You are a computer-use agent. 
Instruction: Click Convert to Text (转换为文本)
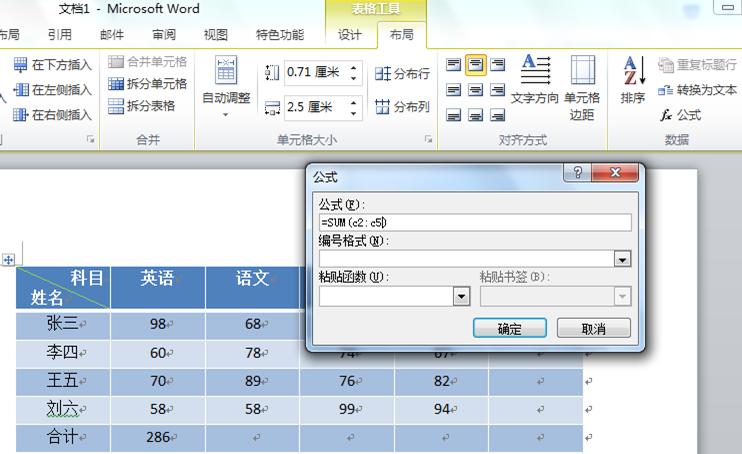point(698,89)
